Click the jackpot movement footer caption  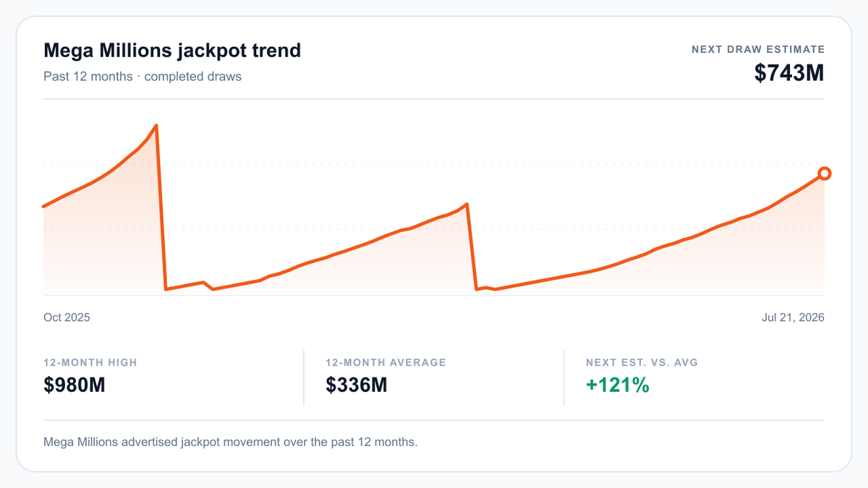(231, 442)
